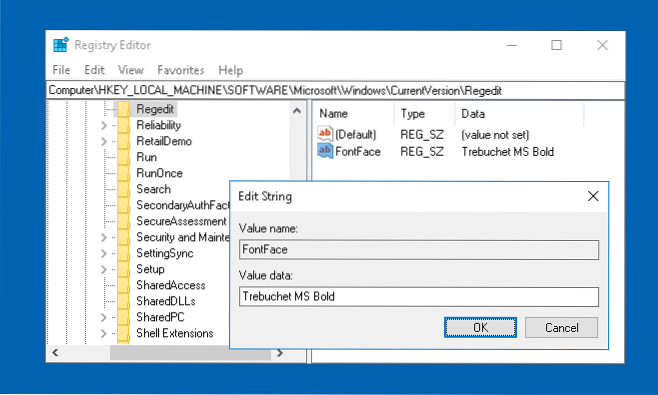Viewport: 658px width, 395px height.
Task: Select the Search key label
Action: coord(154,189)
